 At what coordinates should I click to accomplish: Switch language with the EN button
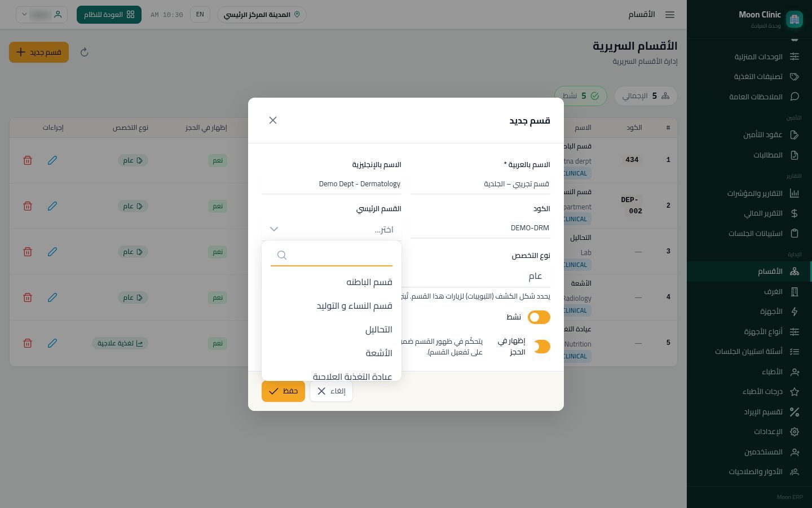point(200,15)
